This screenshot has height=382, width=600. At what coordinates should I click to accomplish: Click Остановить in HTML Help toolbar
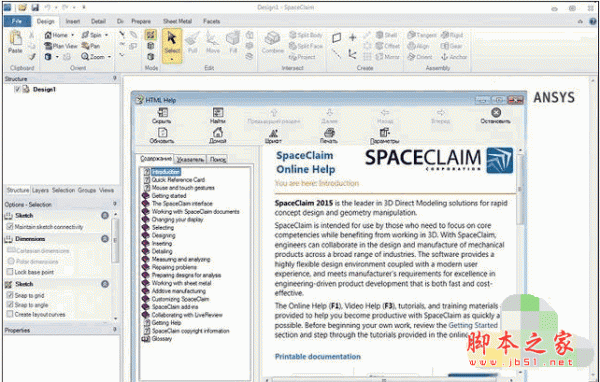[x=496, y=116]
